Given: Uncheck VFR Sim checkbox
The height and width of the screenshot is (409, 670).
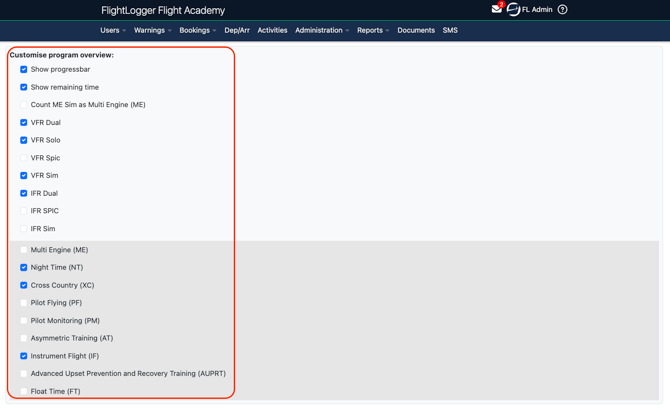Looking at the screenshot, I should (x=24, y=176).
